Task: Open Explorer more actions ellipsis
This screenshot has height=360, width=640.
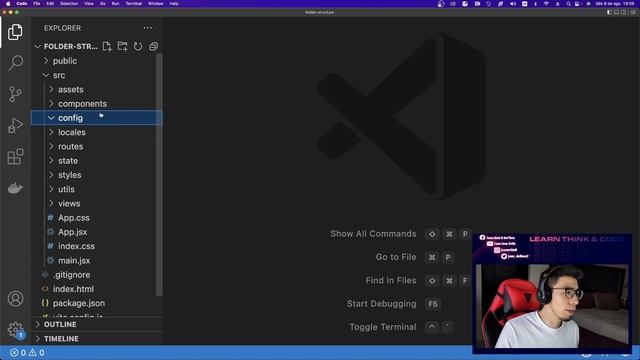Action: [x=148, y=28]
